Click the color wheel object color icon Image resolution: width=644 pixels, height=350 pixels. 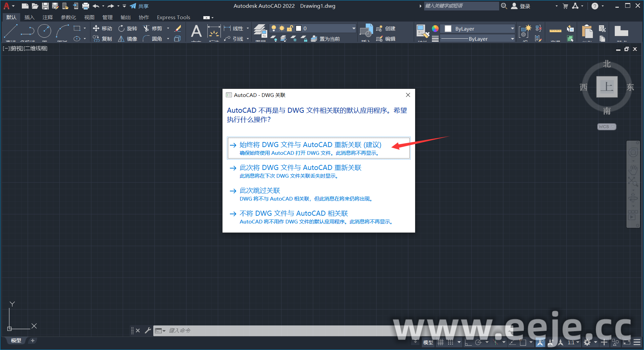(435, 29)
